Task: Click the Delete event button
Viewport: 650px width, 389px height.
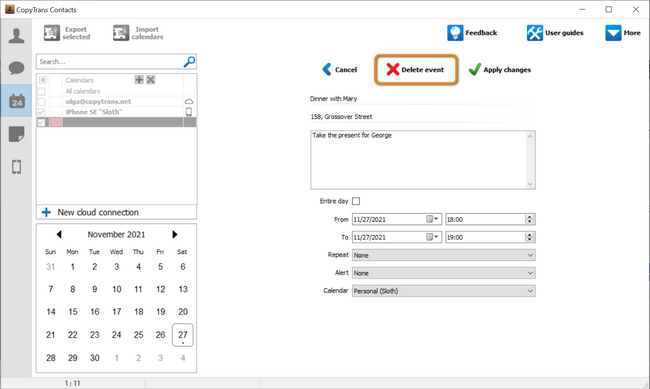Action: click(x=416, y=70)
